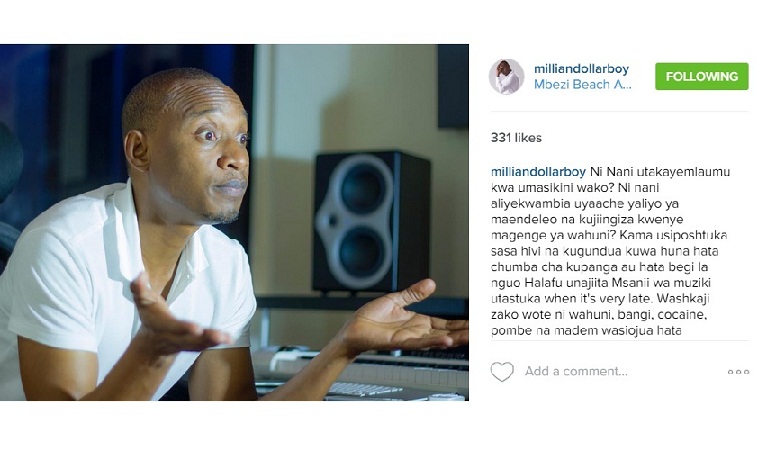Viewport: 758px width, 460px height.
Task: Open milliandollarboy's round profile avatar
Action: (x=507, y=76)
